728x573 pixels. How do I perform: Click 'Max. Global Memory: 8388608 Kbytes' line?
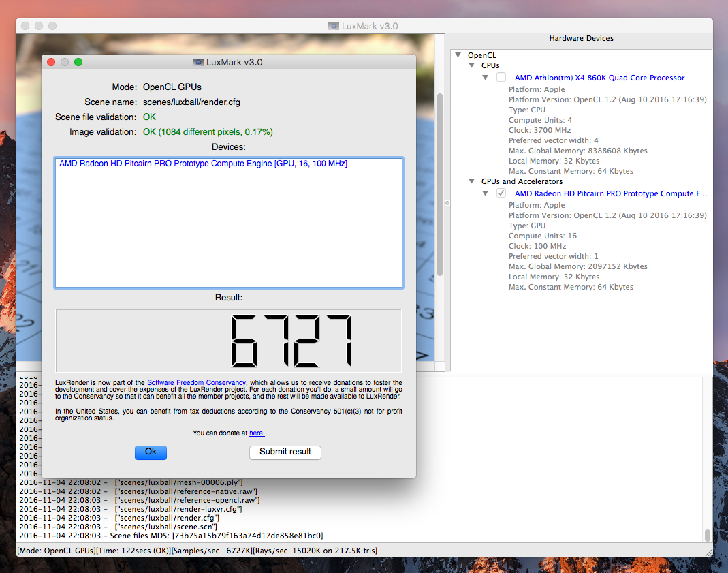577,151
